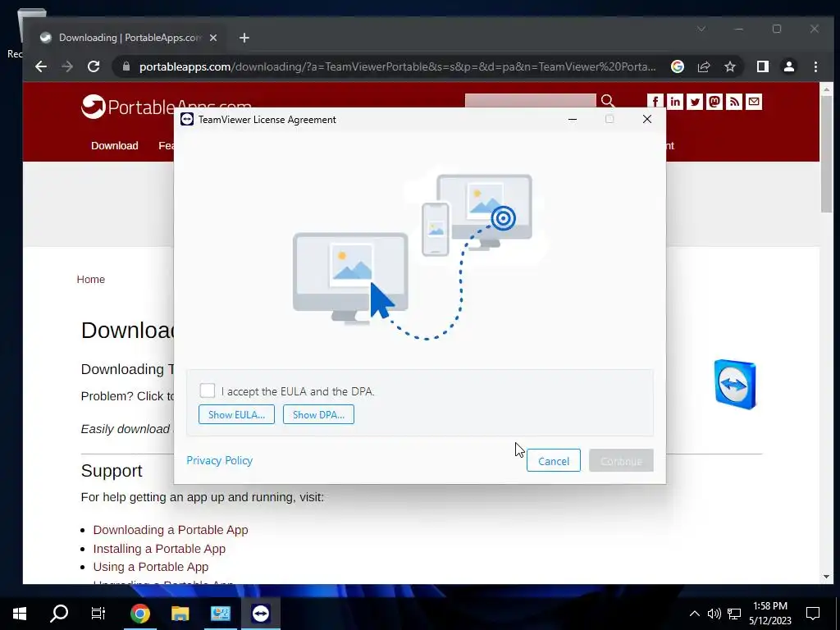Tick the 'I accept the EULA and the DPA' checkbox
This screenshot has width=840, height=630.
[x=208, y=390]
